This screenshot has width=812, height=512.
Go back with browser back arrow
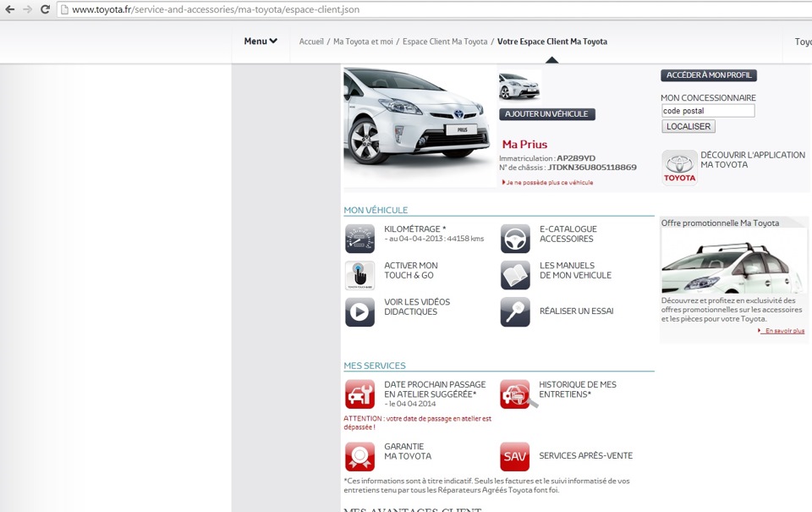click(x=10, y=9)
